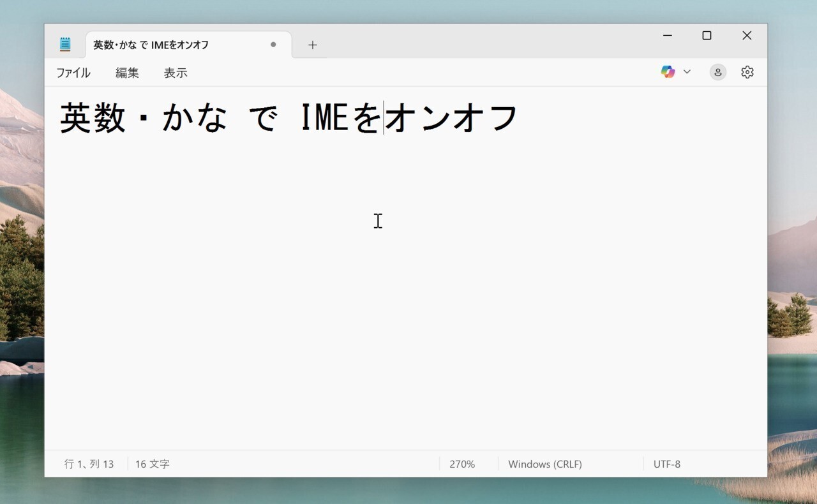The height and width of the screenshot is (504, 817).
Task: Open Notepad settings gear icon
Action: click(x=747, y=72)
